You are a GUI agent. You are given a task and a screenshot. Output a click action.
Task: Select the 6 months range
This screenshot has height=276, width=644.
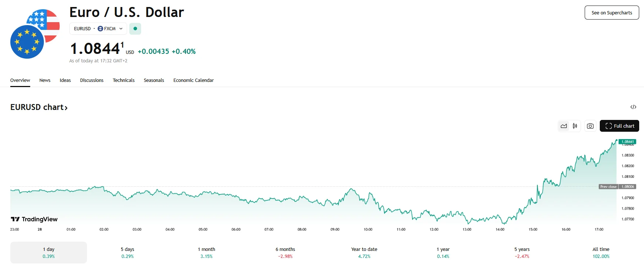(285, 252)
